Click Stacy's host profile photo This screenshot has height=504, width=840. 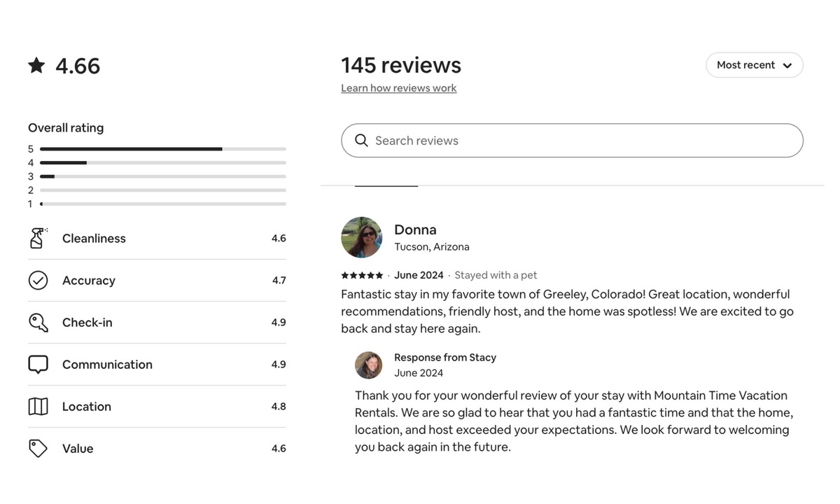click(x=368, y=365)
